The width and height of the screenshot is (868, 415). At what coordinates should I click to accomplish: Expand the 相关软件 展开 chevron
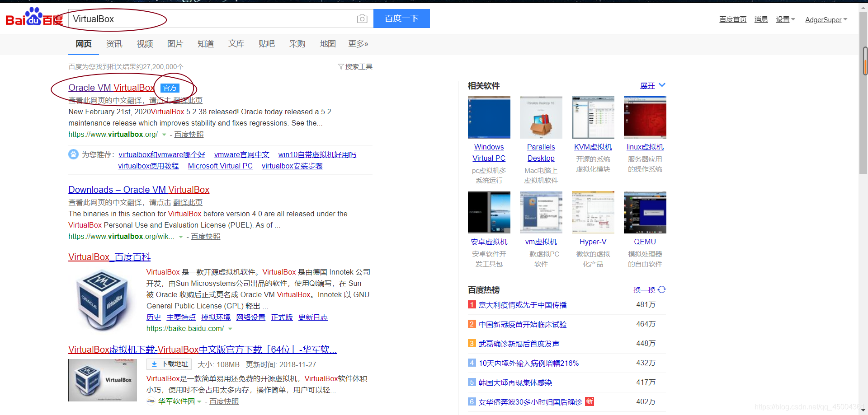(x=662, y=85)
